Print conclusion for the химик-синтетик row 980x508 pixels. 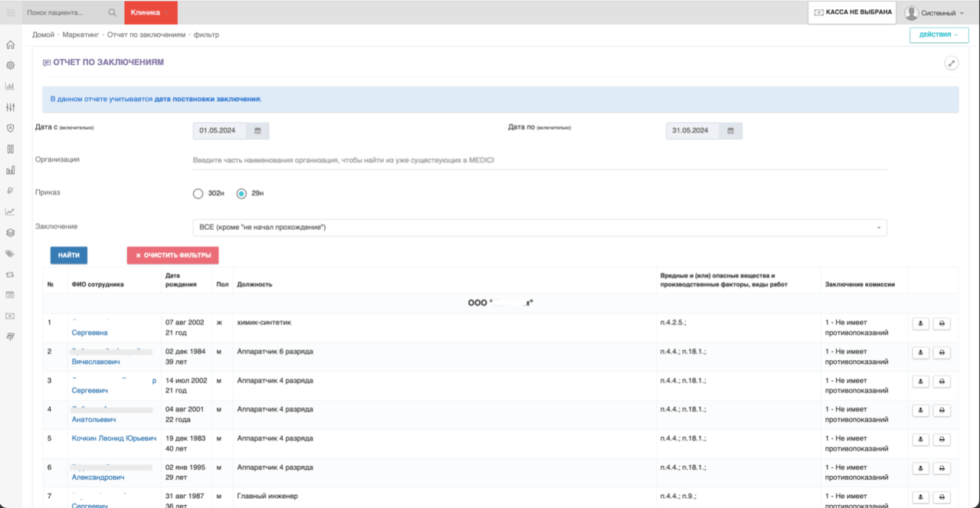click(x=942, y=323)
